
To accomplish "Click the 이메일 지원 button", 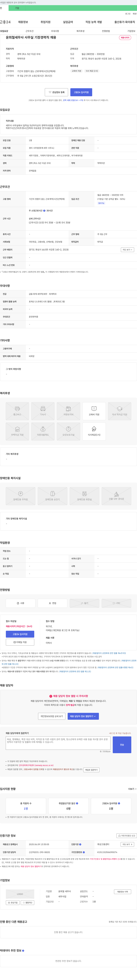I will tap(20, 642).
